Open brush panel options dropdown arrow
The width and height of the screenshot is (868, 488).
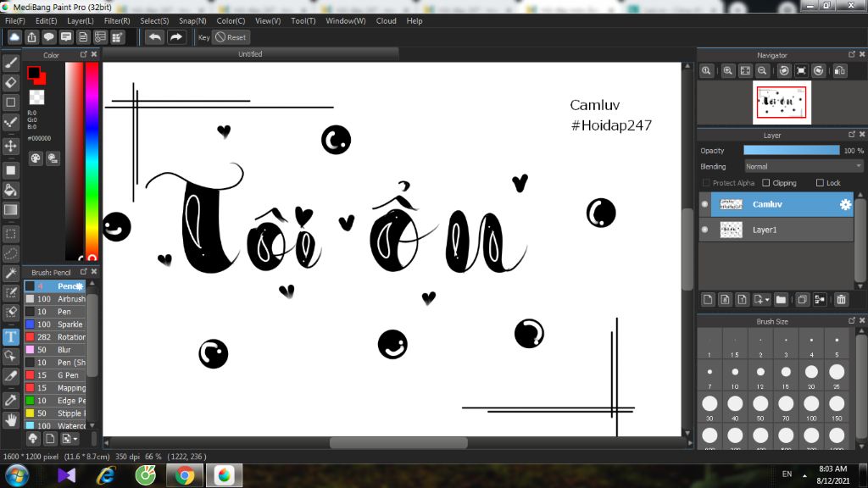[75, 439]
